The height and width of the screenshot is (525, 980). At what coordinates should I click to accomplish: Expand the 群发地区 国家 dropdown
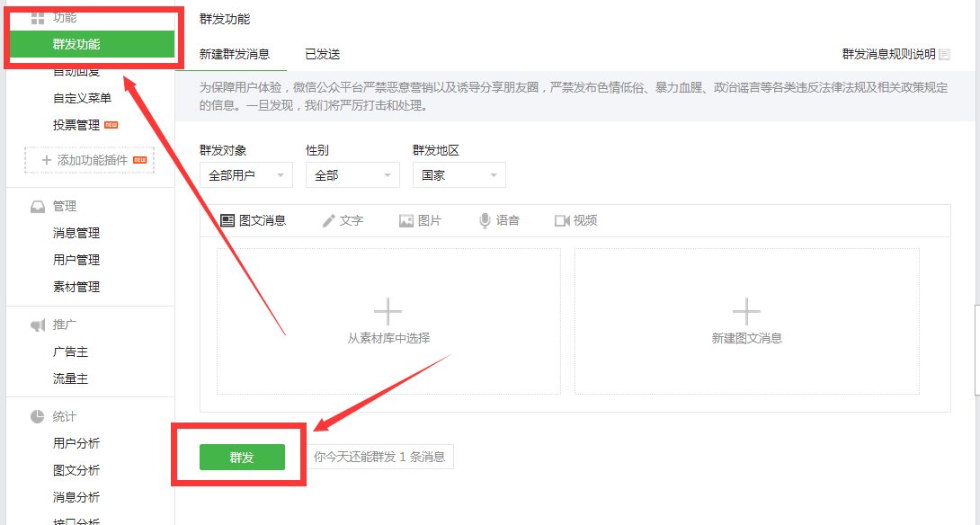coord(459,174)
